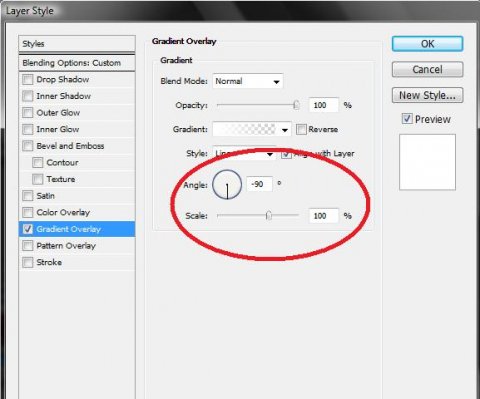Click the New Style... button
480x399 pixels.
pos(427,95)
